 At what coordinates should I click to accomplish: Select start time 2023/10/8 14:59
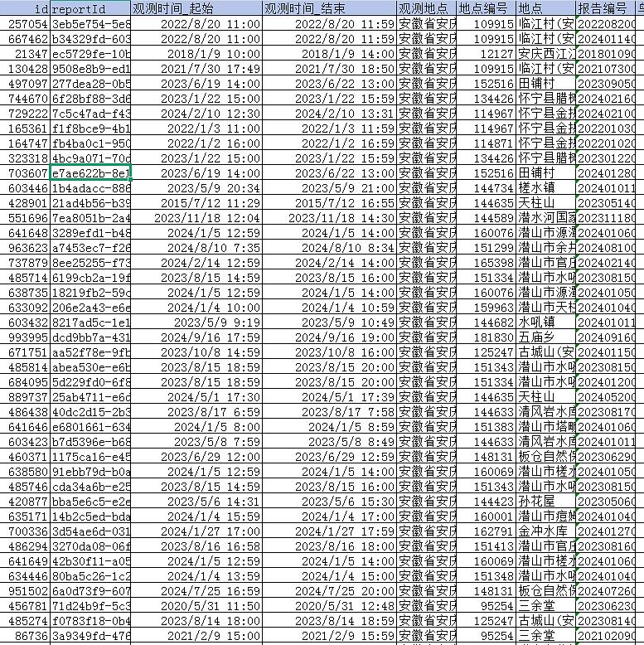click(x=196, y=352)
